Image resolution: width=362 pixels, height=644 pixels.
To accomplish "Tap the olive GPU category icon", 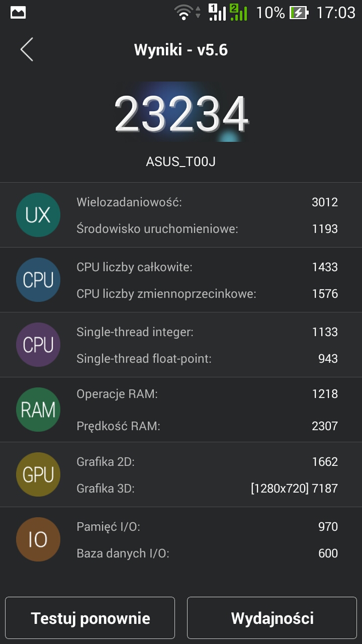I will (38, 475).
